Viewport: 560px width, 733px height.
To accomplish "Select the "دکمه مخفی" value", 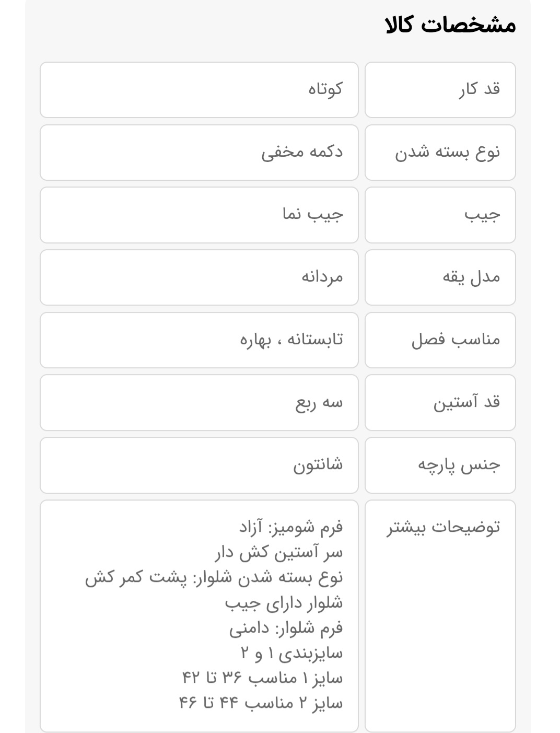I will pyautogui.click(x=302, y=153).
